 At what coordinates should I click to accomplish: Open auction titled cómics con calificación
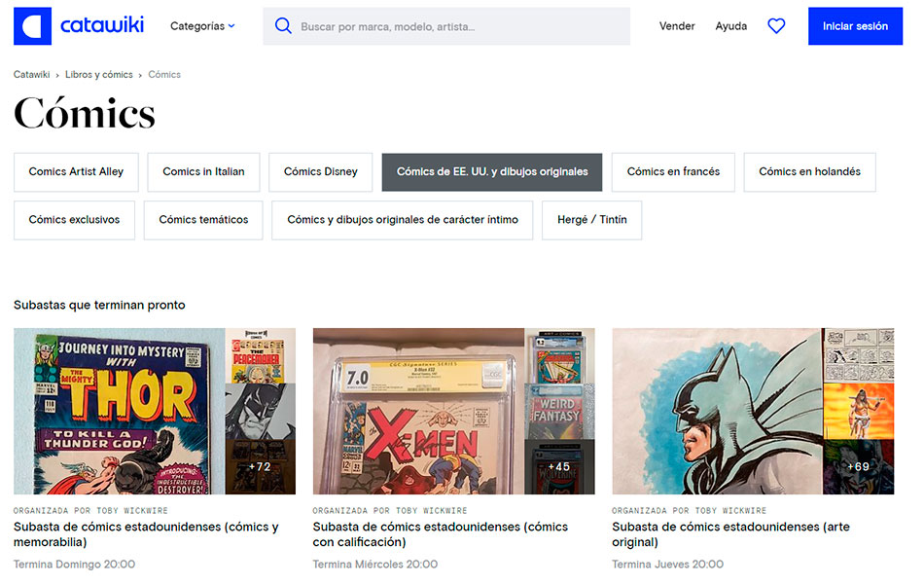[x=441, y=534]
